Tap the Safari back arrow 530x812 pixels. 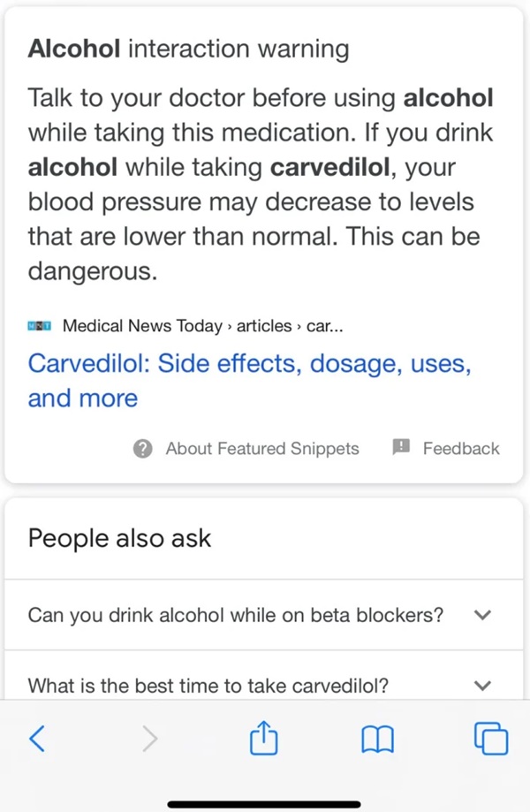(x=37, y=738)
